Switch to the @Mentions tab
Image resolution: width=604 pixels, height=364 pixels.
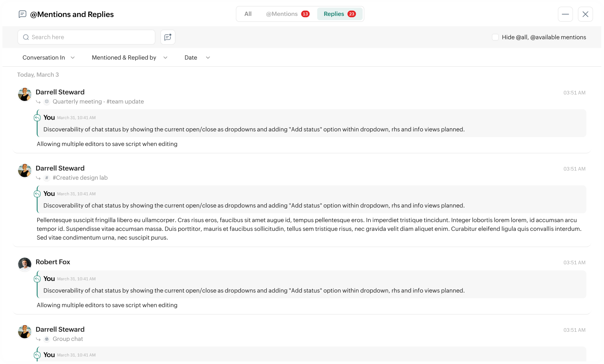pyautogui.click(x=287, y=14)
